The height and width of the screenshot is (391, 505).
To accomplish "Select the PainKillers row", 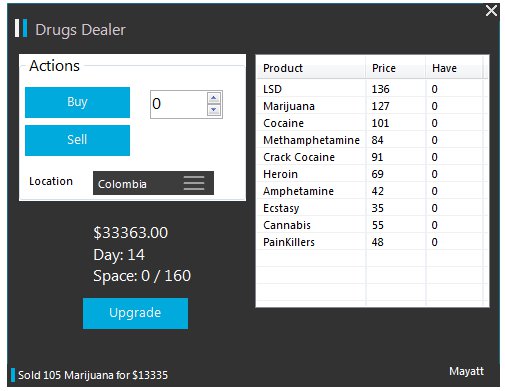I will click(373, 242).
